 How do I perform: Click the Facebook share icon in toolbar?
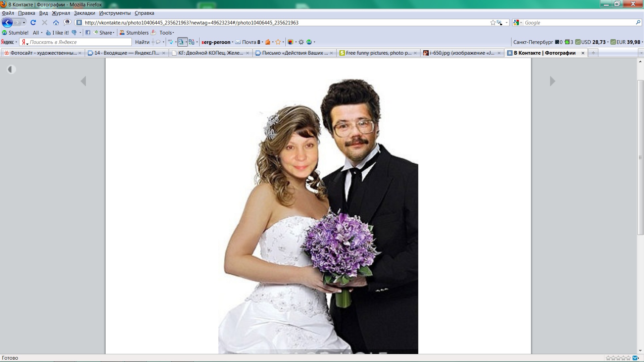[x=88, y=33]
